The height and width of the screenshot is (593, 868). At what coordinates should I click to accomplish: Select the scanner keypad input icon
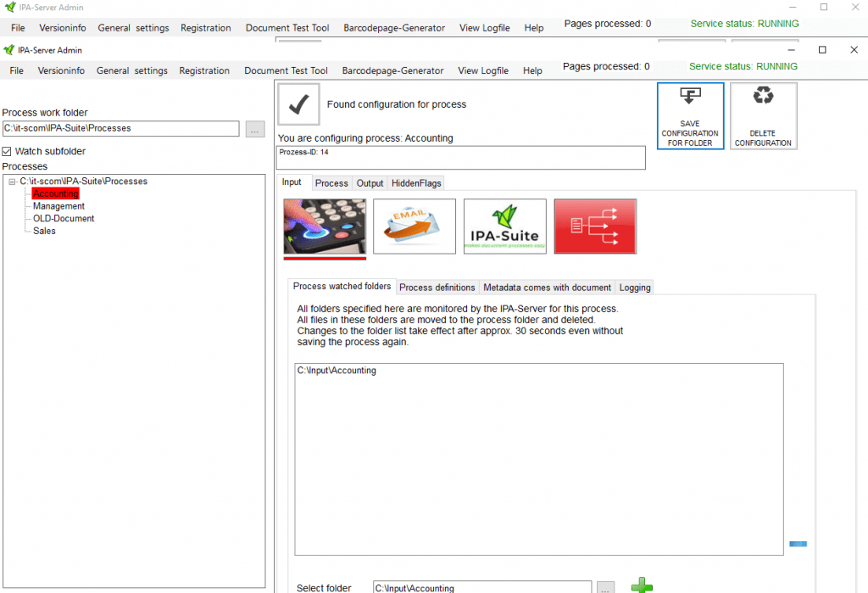(325, 226)
